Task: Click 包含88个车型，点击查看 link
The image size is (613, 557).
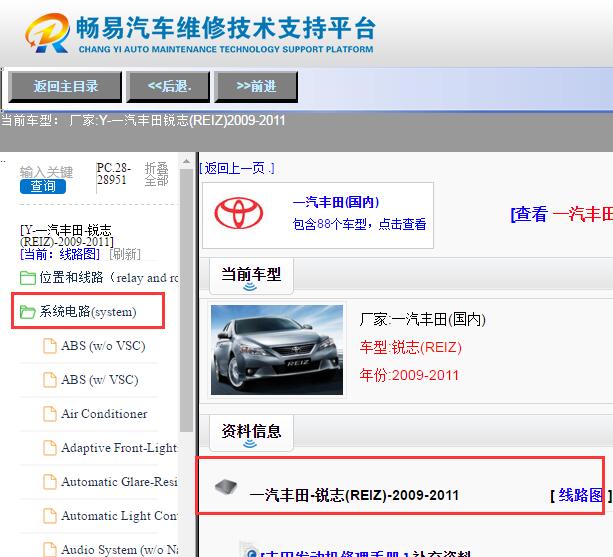Action: (359, 224)
